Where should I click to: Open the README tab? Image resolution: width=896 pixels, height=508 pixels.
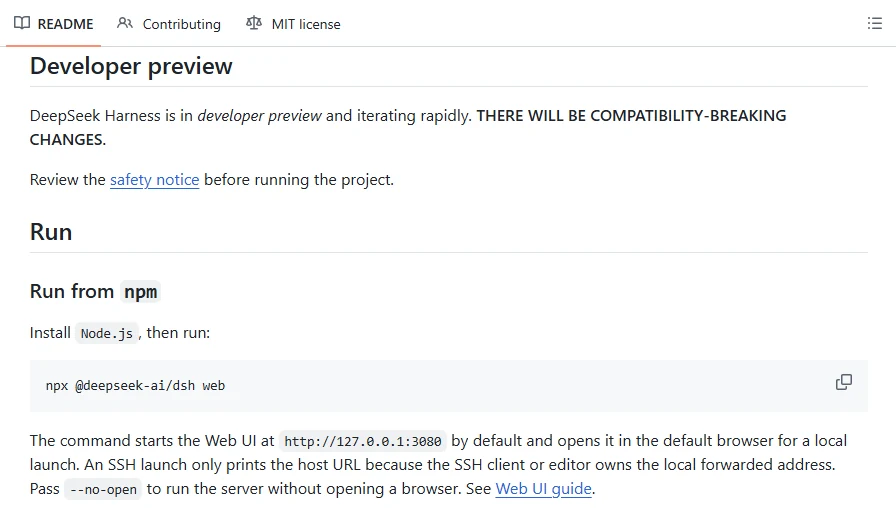(x=54, y=24)
